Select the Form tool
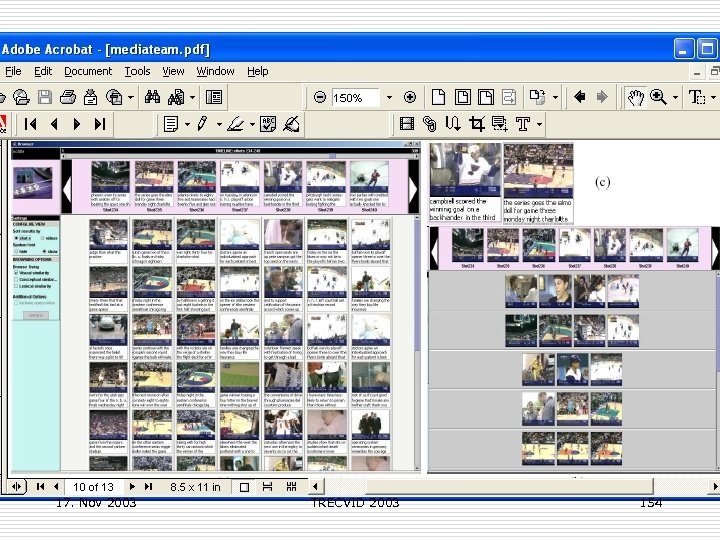Image resolution: width=720 pixels, height=540 pixels. pos(500,124)
